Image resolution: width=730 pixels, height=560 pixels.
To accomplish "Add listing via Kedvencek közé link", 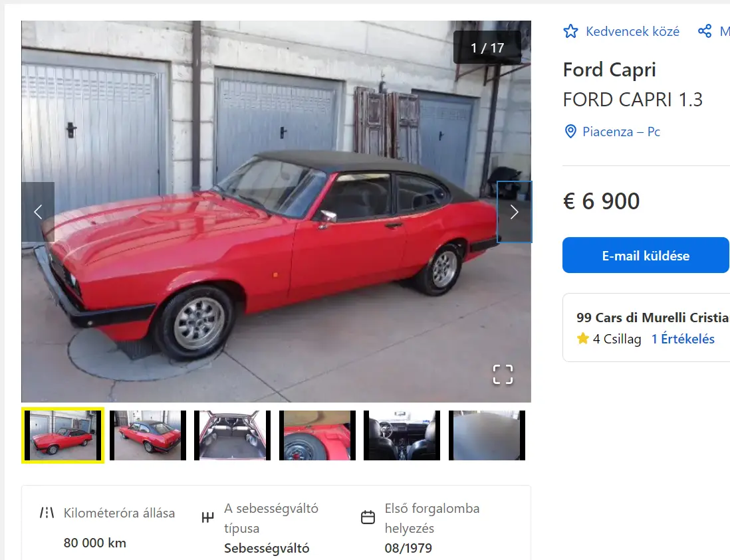I will [x=632, y=31].
